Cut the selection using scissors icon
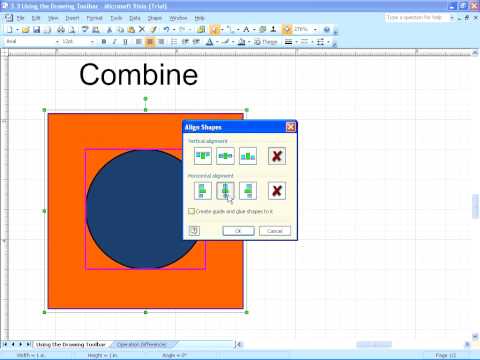 (109, 30)
